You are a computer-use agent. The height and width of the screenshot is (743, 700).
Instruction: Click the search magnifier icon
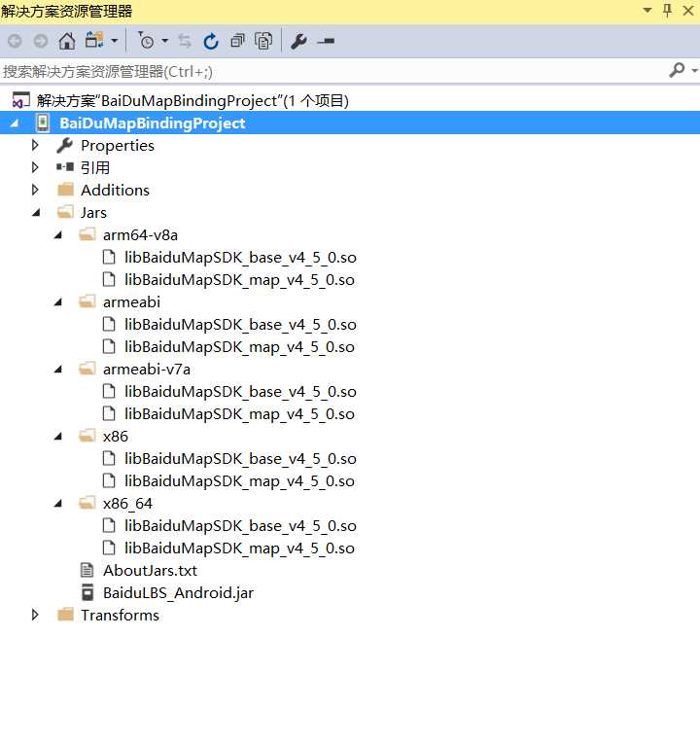click(678, 71)
